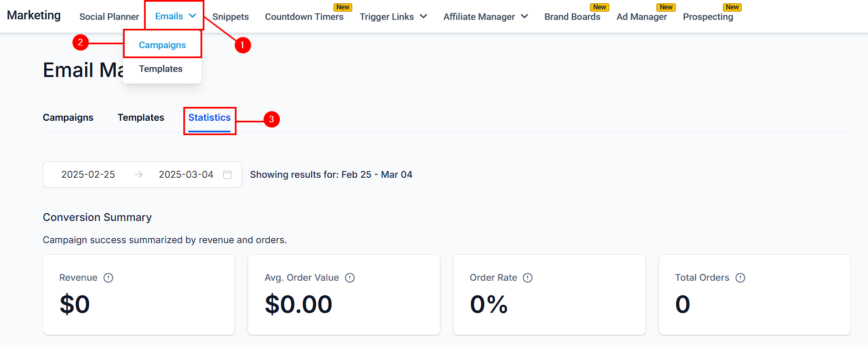Open Social Planner in top navigation
This screenshot has width=868, height=345.
pos(109,17)
